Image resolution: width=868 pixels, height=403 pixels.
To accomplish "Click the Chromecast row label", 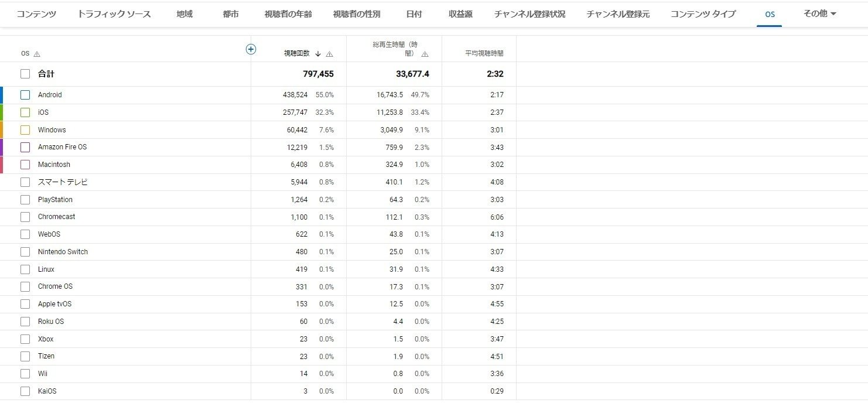I will [57, 217].
